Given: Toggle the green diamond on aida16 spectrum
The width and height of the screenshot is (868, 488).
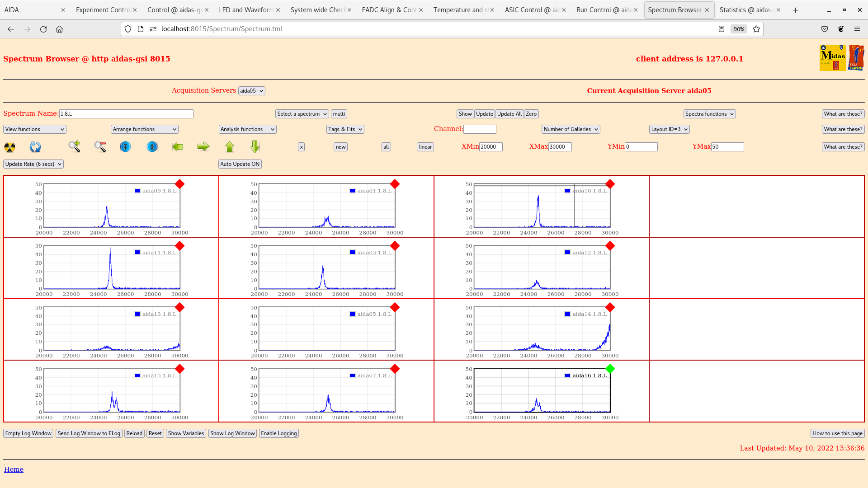Looking at the screenshot, I should click(x=610, y=369).
